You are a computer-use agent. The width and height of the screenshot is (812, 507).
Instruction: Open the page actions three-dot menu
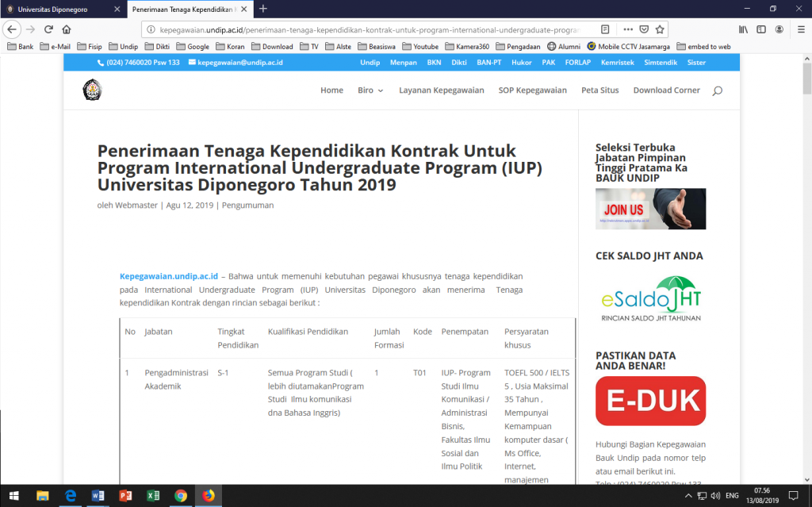click(627, 29)
